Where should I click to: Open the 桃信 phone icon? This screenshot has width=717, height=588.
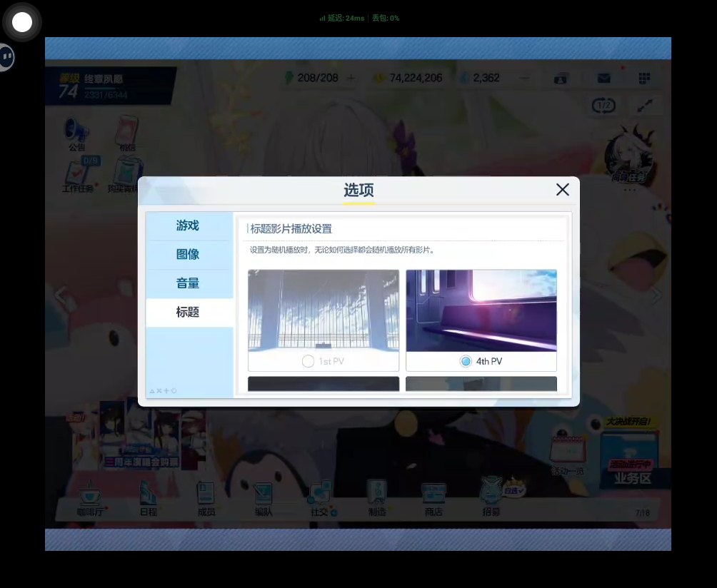tap(128, 133)
